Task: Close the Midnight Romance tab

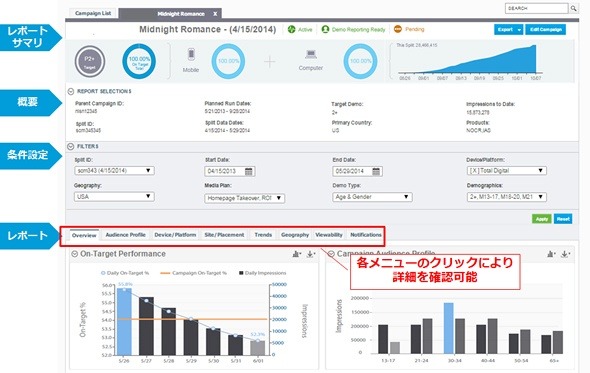Action: coord(215,14)
